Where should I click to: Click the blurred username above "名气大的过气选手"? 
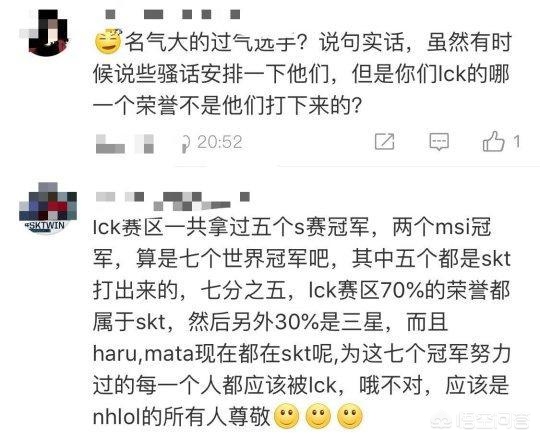173,14
